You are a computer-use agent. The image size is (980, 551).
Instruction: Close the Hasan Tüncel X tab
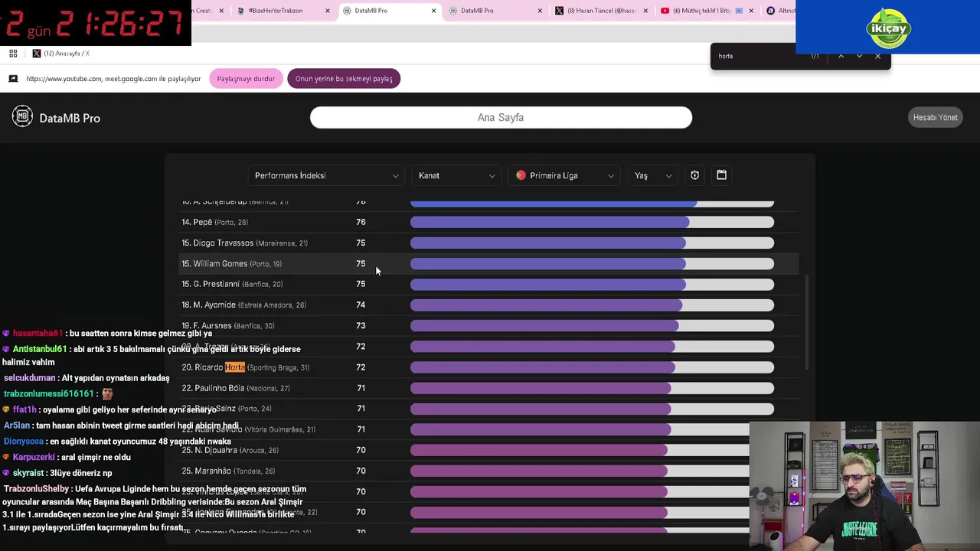tap(645, 11)
